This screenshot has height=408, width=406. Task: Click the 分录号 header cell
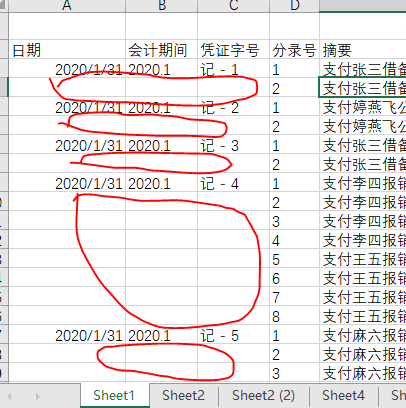coord(294,50)
